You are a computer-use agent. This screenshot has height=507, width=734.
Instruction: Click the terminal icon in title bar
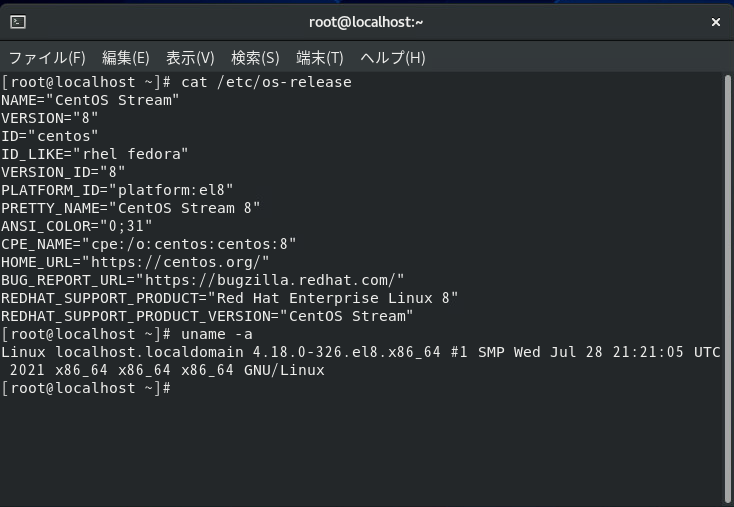[x=18, y=22]
